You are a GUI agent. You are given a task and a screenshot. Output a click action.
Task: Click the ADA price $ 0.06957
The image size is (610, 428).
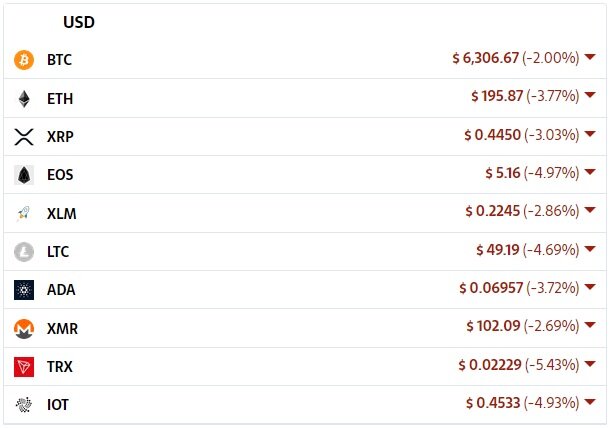[491, 288]
